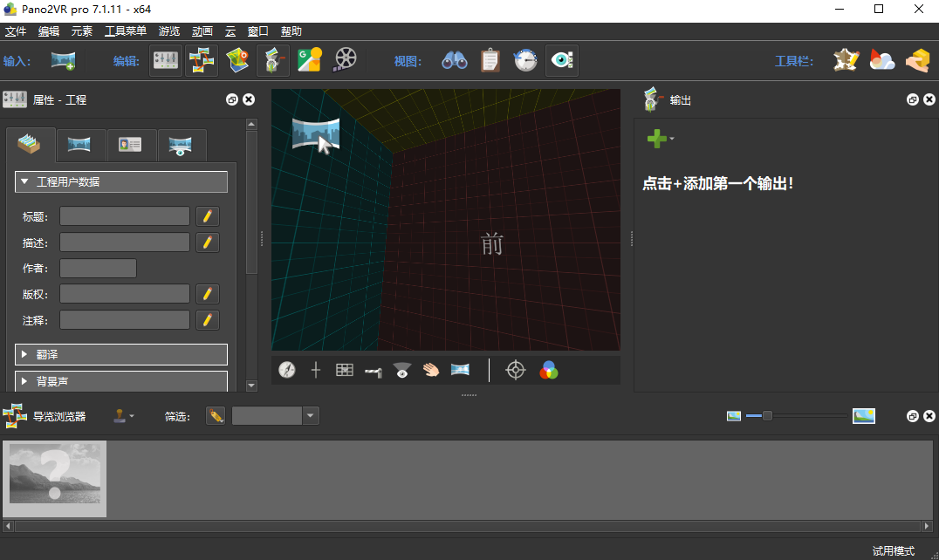Click the green plus add output button
Viewport: 939px width, 560px height.
tap(657, 139)
